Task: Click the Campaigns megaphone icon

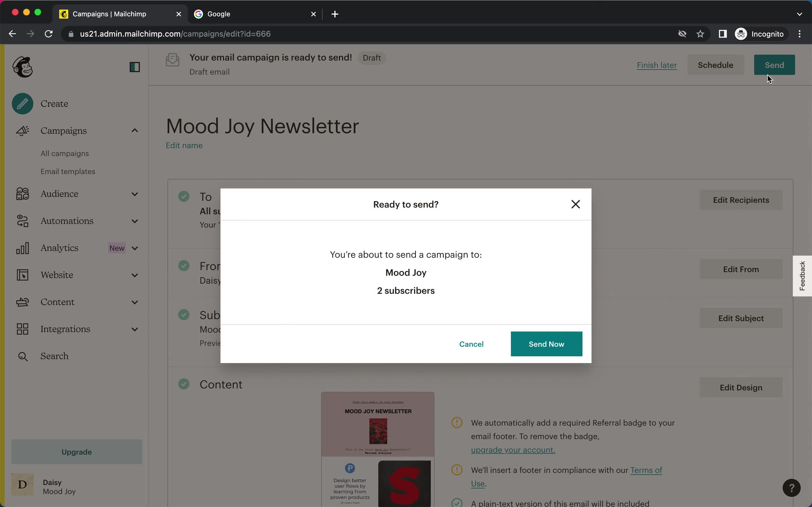Action: [x=22, y=130]
